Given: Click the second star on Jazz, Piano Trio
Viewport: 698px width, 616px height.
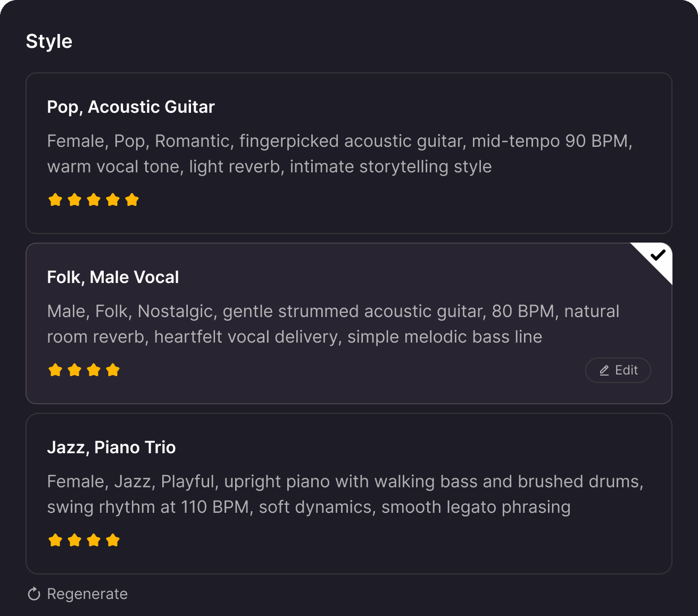Looking at the screenshot, I should (74, 540).
